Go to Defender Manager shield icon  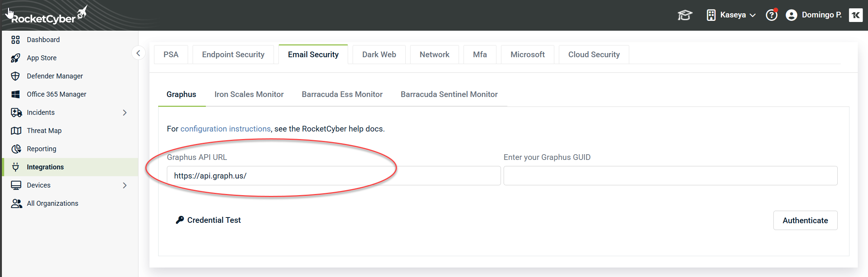tap(16, 76)
